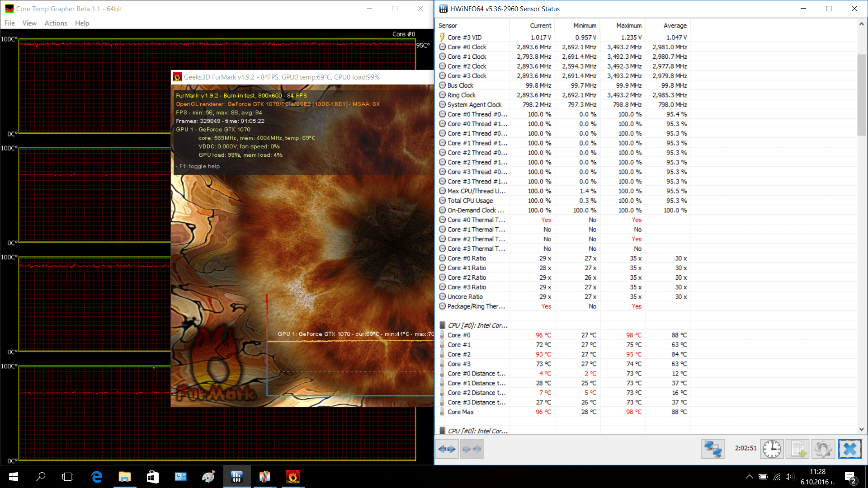
Task: Open the HWiNFO remote network monitoring icon
Action: pyautogui.click(x=713, y=449)
